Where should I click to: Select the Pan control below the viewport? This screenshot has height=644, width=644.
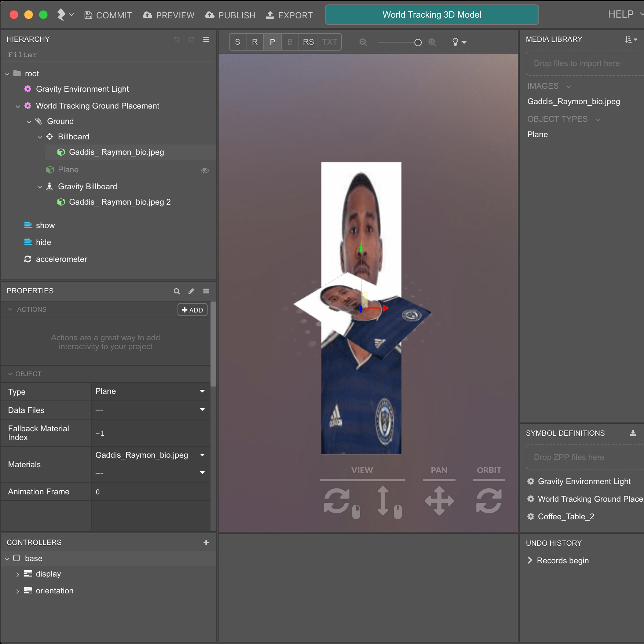click(439, 500)
